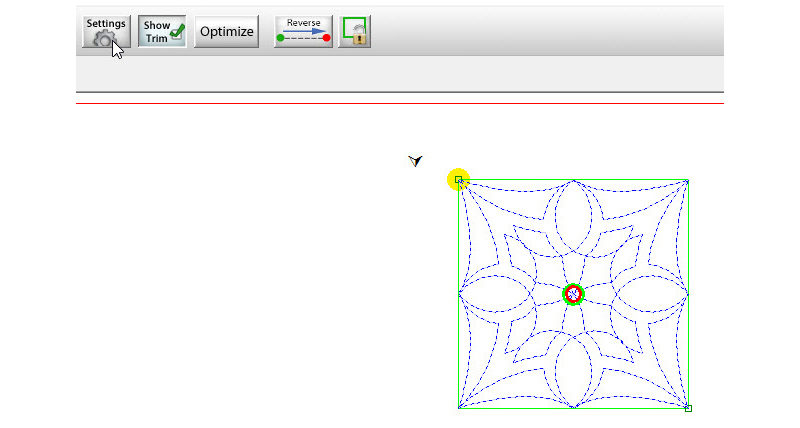Select the bottom-right corner handle of pattern
800x428 pixels.
[x=688, y=407]
